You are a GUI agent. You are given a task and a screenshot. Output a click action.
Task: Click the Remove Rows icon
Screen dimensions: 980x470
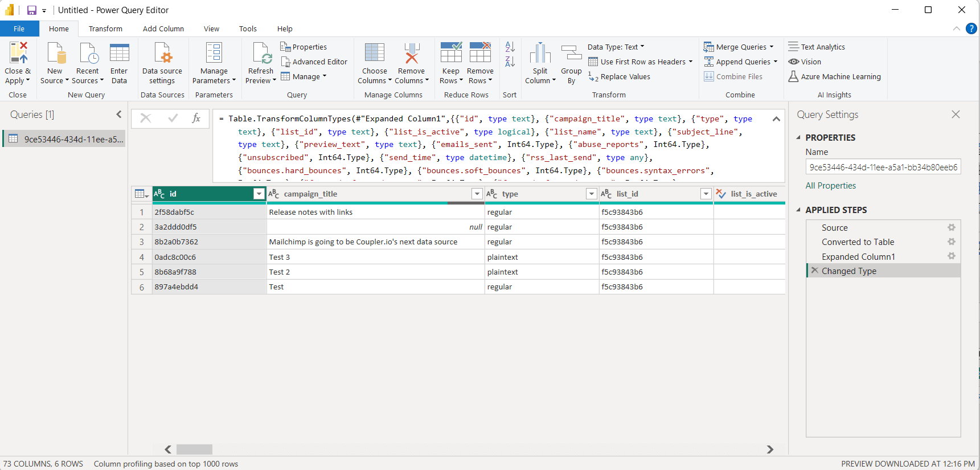(480, 52)
